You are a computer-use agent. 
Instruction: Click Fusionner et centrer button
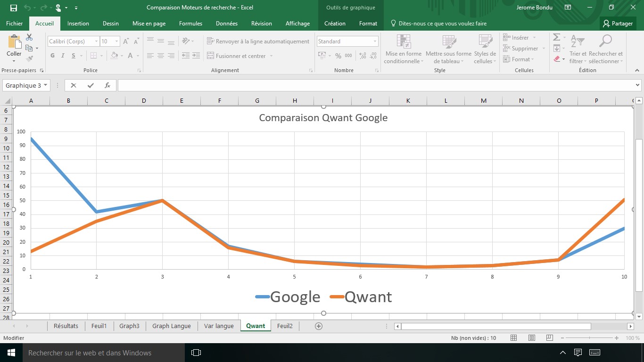pos(236,56)
